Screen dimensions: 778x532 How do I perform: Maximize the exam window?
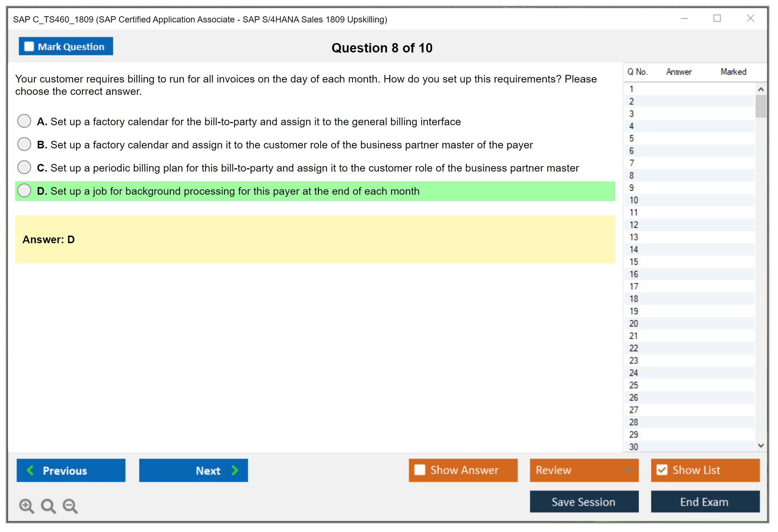[x=717, y=18]
